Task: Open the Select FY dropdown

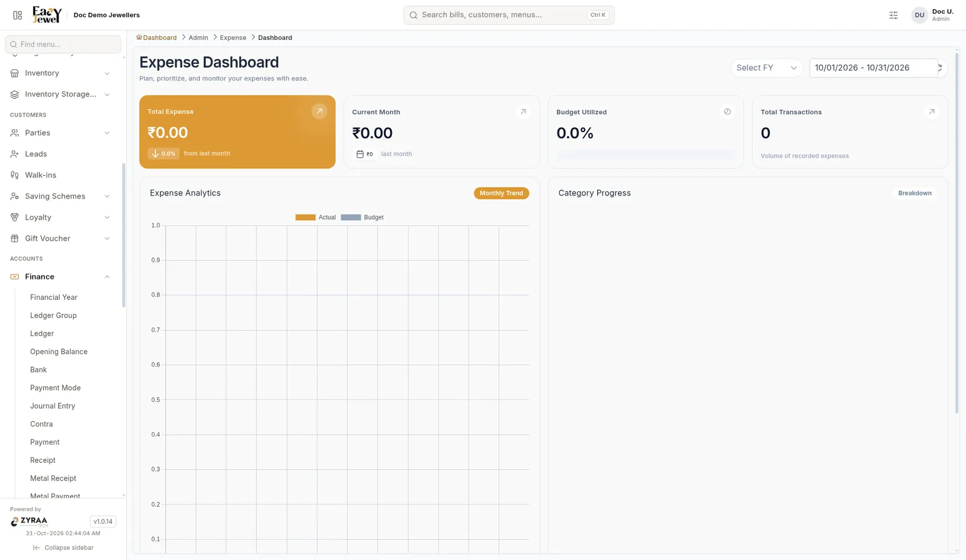Action: click(767, 68)
